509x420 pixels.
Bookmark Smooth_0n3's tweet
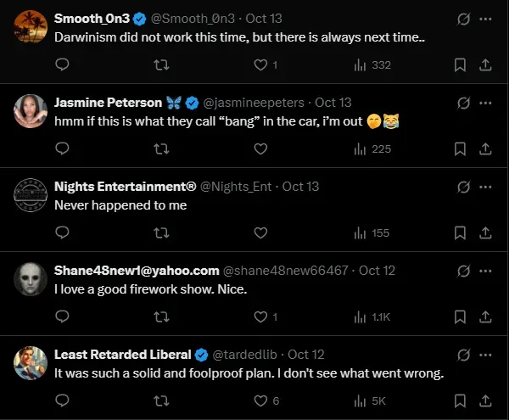pos(460,65)
